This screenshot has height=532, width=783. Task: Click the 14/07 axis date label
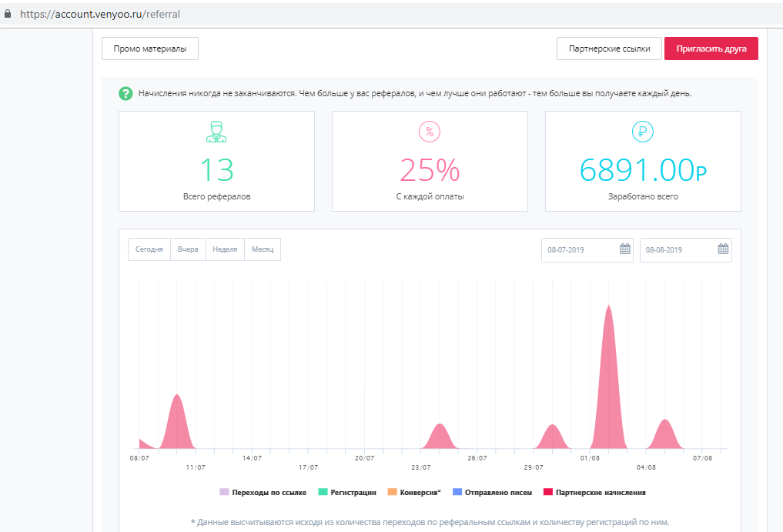coord(253,458)
